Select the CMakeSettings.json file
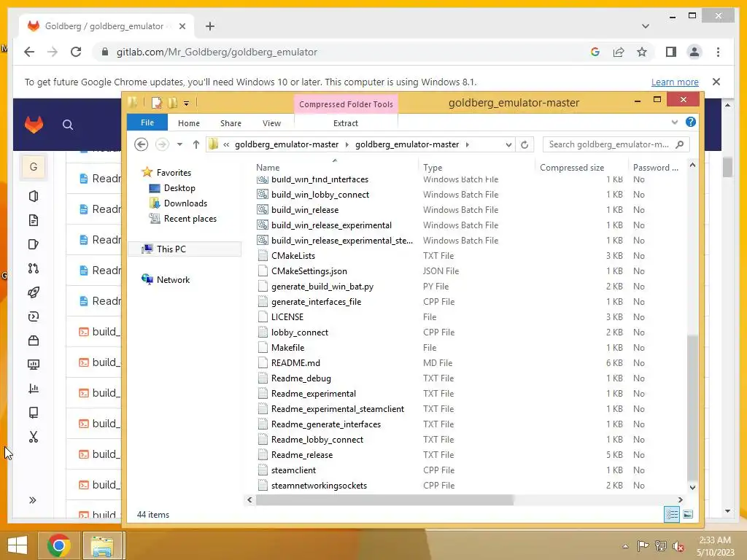Viewport: 747px width, 560px height. pyautogui.click(x=309, y=271)
